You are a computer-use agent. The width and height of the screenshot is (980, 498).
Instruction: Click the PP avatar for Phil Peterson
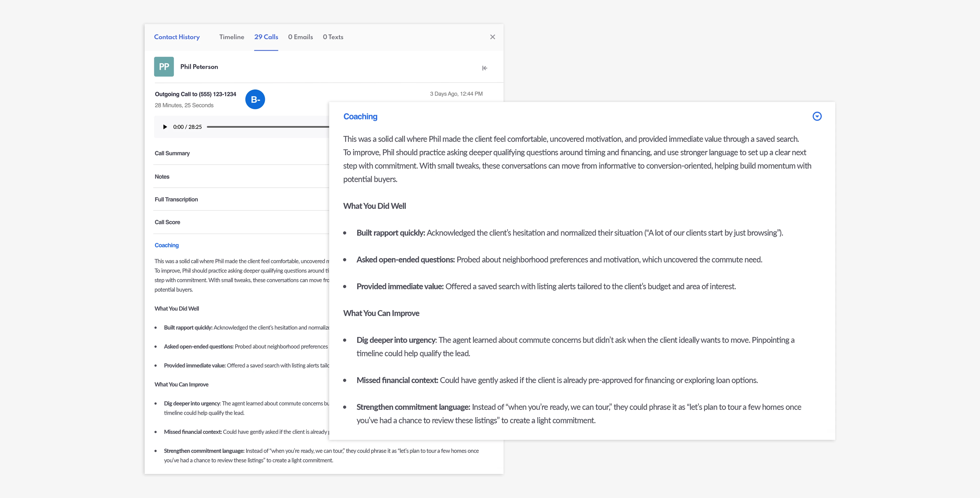tap(164, 67)
